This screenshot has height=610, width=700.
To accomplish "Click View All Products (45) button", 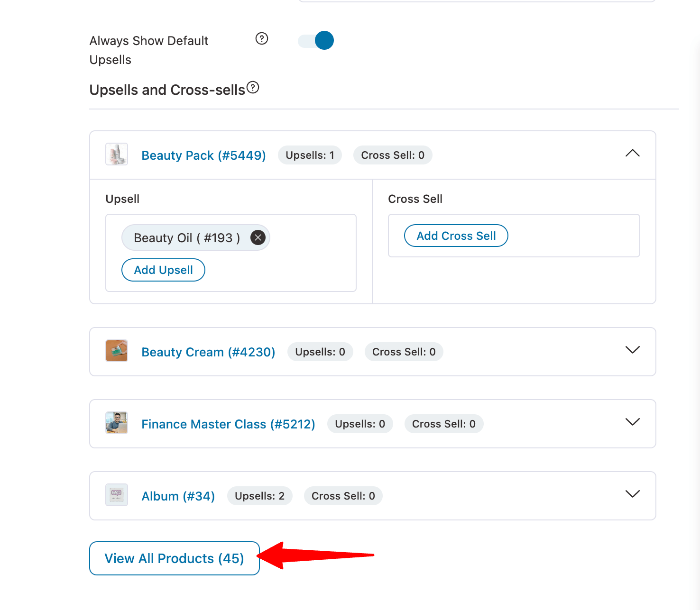I will pos(174,558).
